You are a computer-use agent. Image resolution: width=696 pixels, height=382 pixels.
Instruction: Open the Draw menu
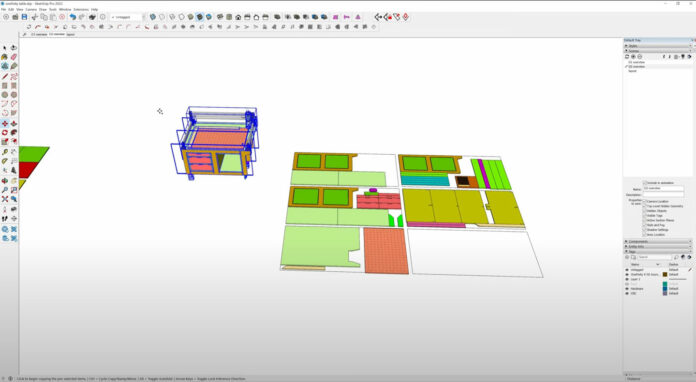(x=43, y=9)
